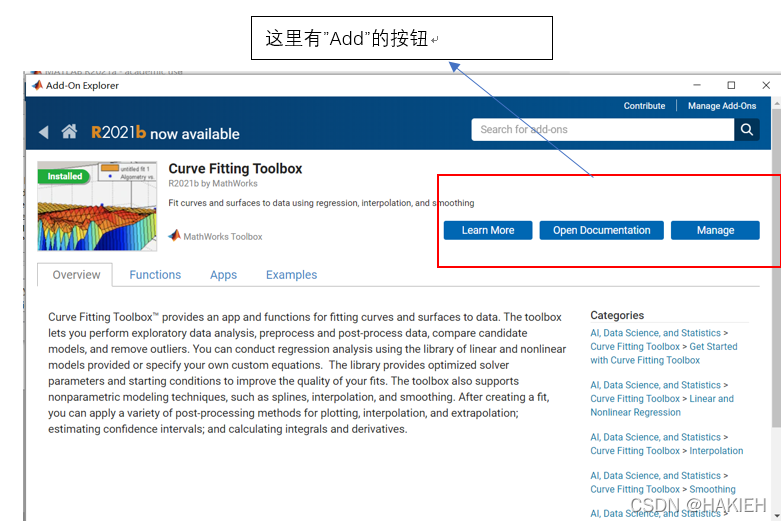Screen dimensions: 781x522
Task: Click the MATLAB logo in the title bar
Action: point(37,85)
